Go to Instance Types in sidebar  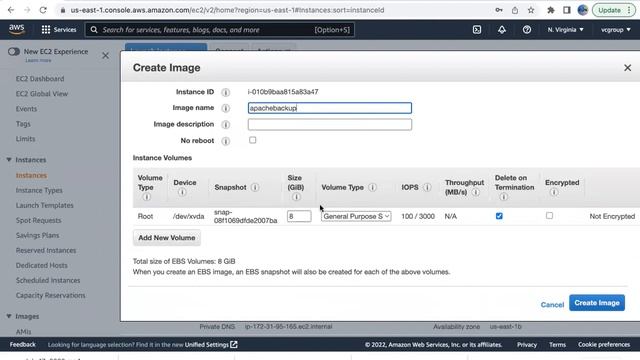(x=39, y=190)
